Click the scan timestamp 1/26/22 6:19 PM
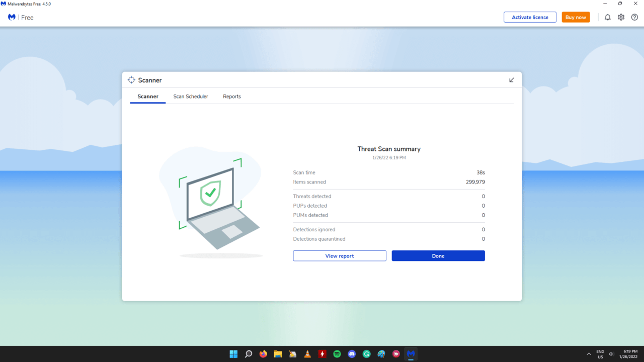This screenshot has height=362, width=644. pos(389,158)
